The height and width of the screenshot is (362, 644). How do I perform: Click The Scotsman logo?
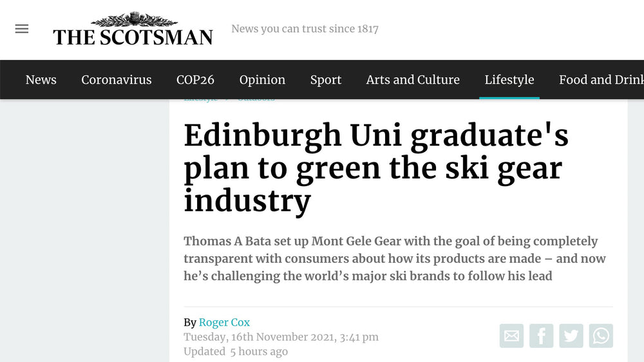tap(133, 30)
